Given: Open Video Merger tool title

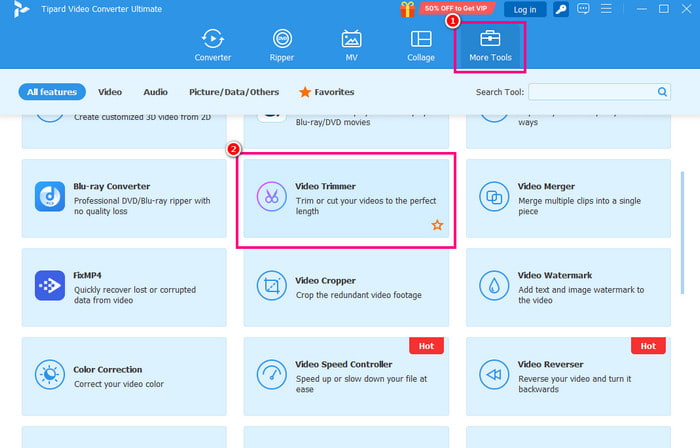Looking at the screenshot, I should (546, 186).
